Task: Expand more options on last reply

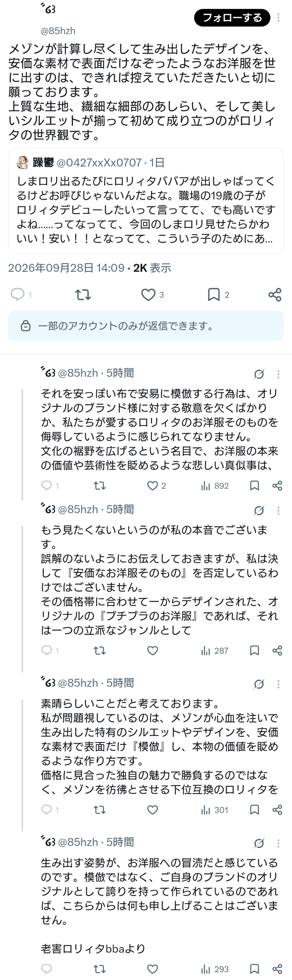Action: click(x=278, y=843)
